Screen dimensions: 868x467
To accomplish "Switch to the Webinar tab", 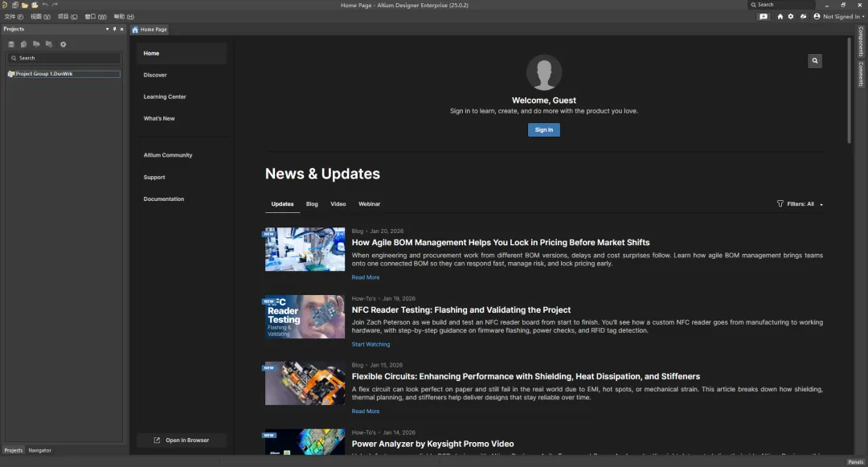I will pos(369,204).
